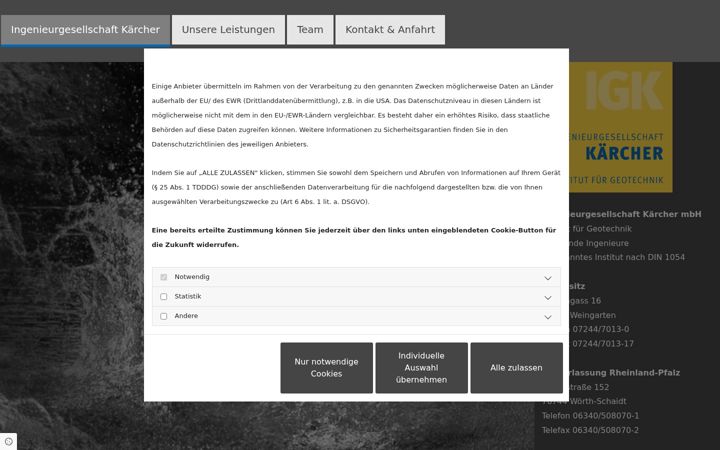Open the Ingenieurgesellschaft Kärcher tab
This screenshot has height=450, width=720.
(85, 30)
